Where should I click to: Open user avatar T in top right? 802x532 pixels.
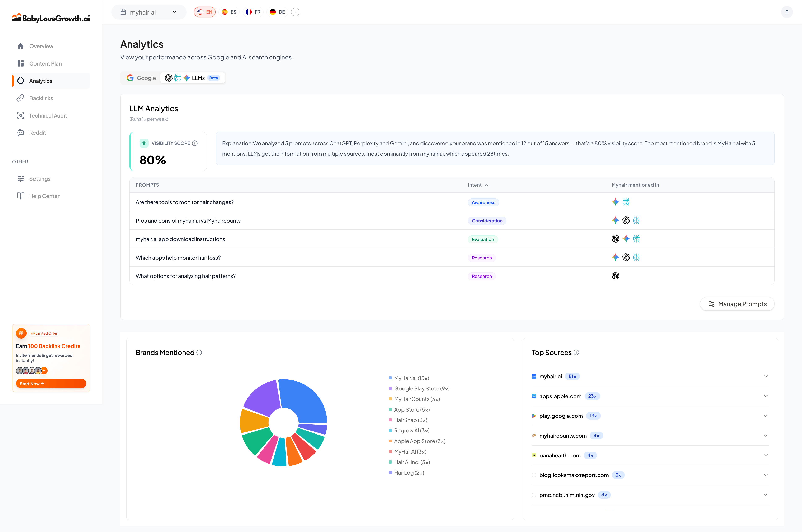(x=786, y=12)
